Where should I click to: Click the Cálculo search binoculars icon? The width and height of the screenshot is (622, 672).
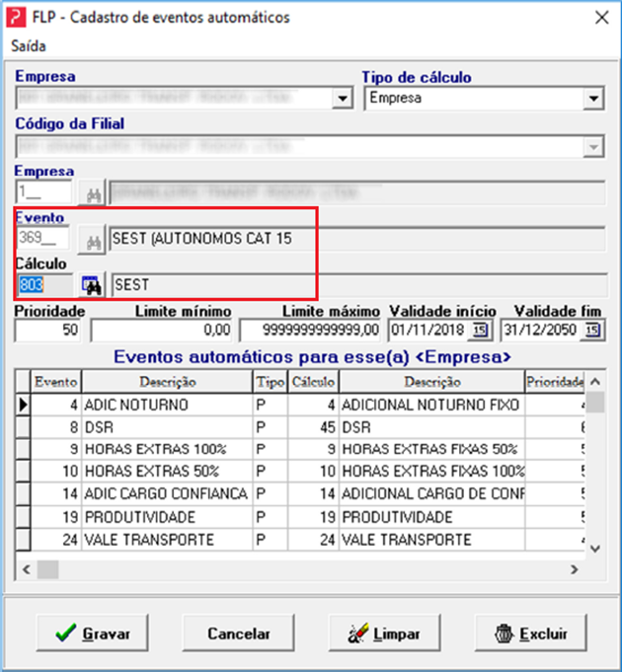coord(92,285)
